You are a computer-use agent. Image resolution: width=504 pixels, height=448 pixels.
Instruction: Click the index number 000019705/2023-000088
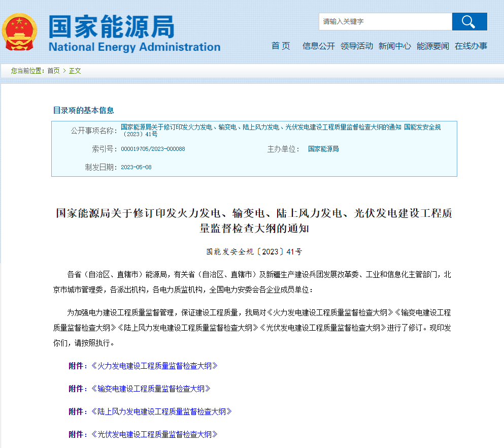[x=153, y=149]
